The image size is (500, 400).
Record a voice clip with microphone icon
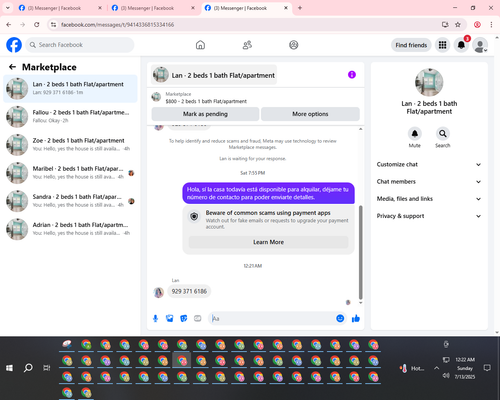point(155,319)
